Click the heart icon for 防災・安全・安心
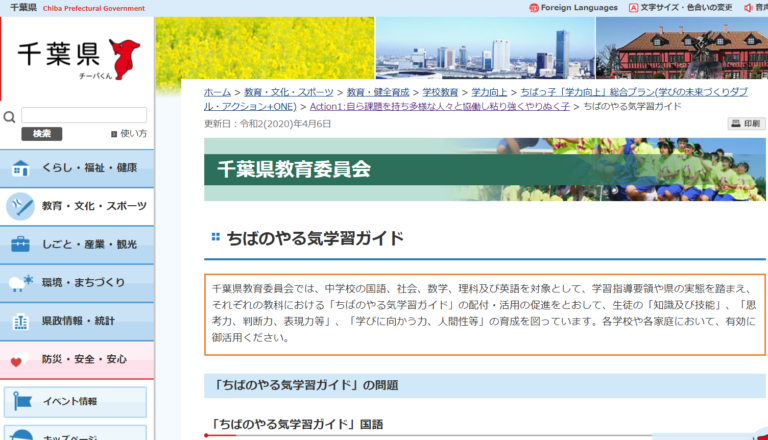Screen dimensions: 768x440 [x=20, y=360]
